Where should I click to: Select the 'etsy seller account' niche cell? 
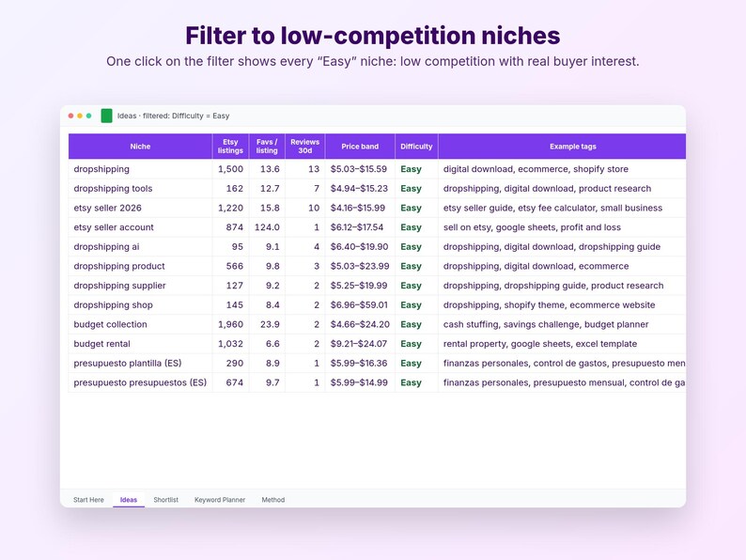140,227
